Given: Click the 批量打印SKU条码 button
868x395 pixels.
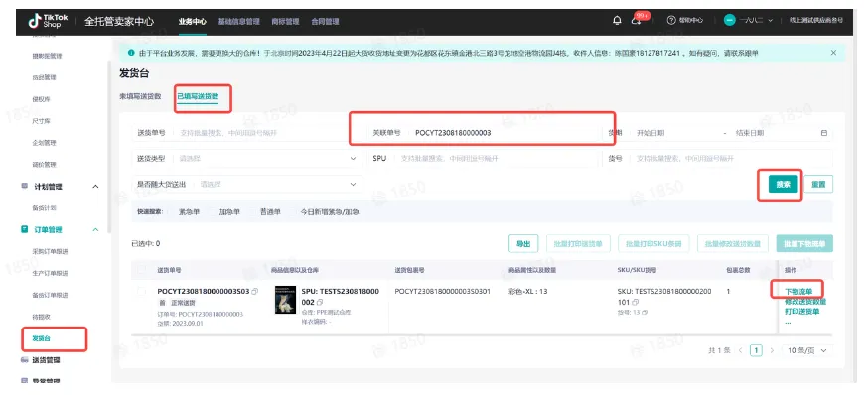Looking at the screenshot, I should coord(653,243).
